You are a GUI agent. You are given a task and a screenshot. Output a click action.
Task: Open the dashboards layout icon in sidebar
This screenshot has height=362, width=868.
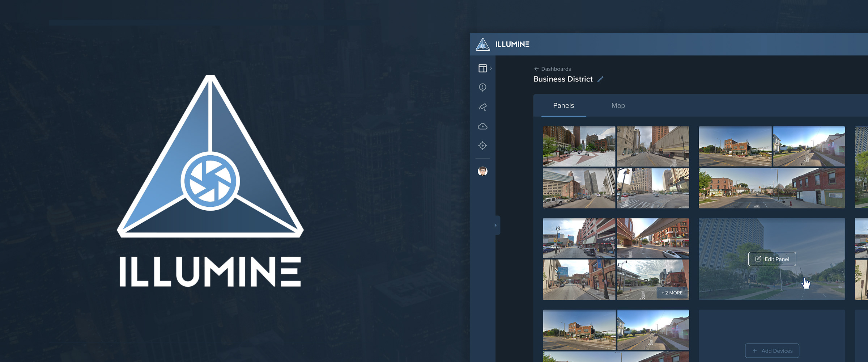pyautogui.click(x=482, y=68)
